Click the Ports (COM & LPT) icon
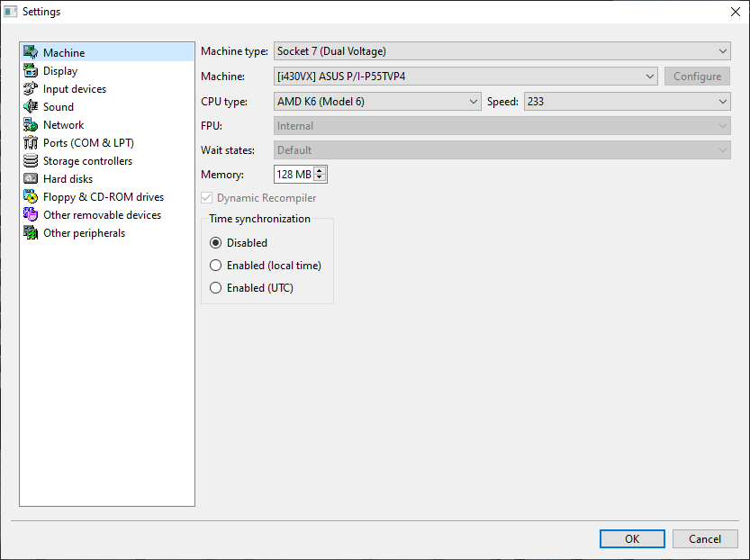The height and width of the screenshot is (560, 750). point(31,143)
